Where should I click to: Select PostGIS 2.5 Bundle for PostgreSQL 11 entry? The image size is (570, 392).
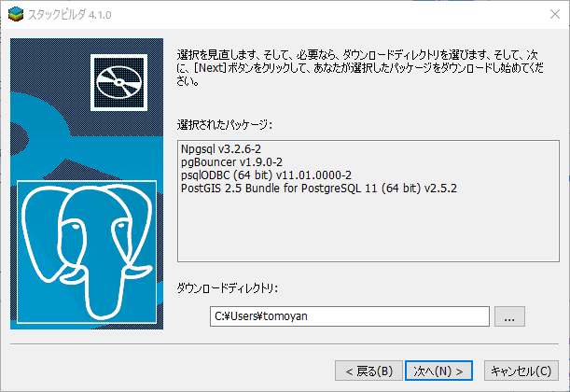tap(319, 189)
